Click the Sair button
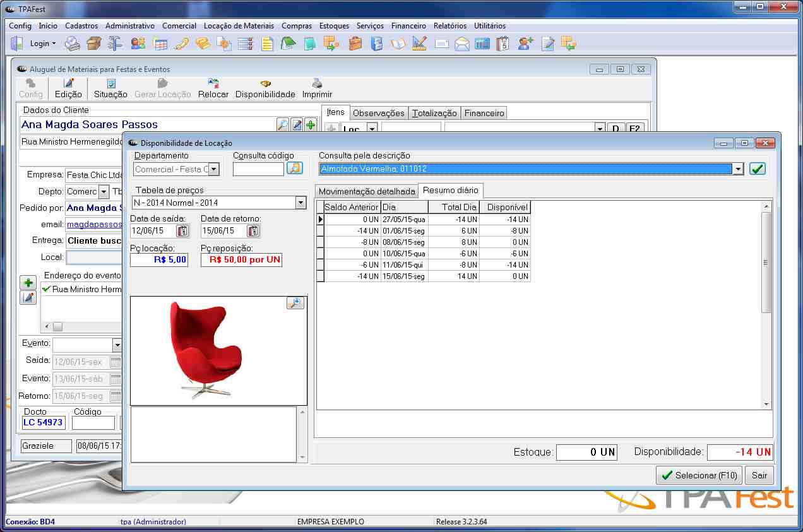 759,475
